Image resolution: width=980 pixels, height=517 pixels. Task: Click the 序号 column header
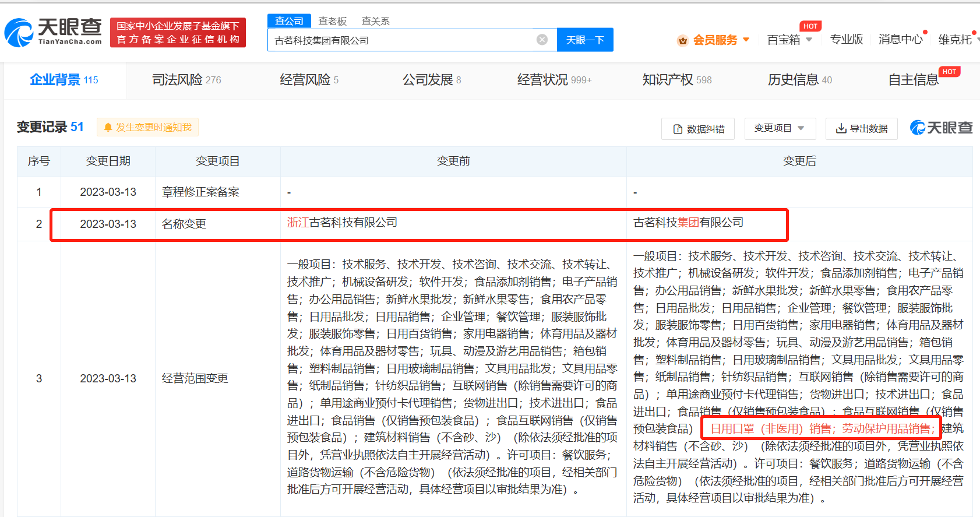(x=39, y=161)
